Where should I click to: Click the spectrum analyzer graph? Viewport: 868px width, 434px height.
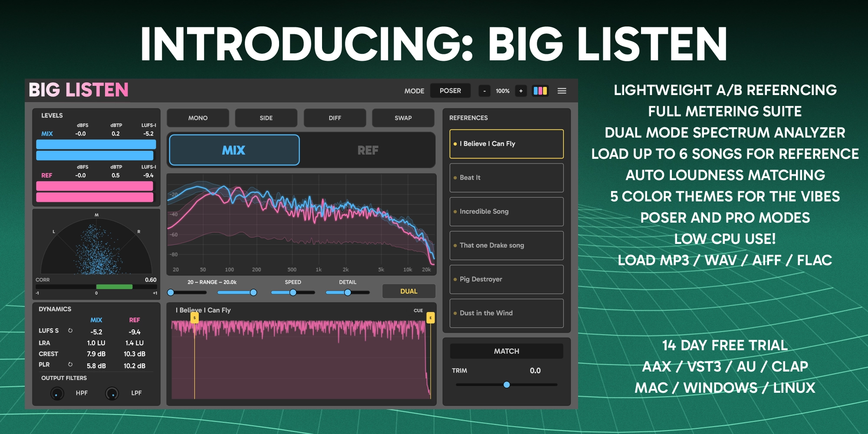(301, 224)
